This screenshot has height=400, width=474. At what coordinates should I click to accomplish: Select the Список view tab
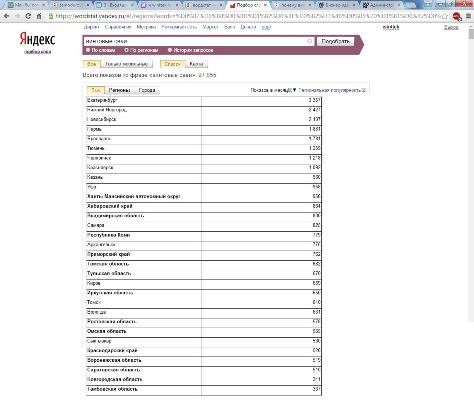[x=173, y=64]
